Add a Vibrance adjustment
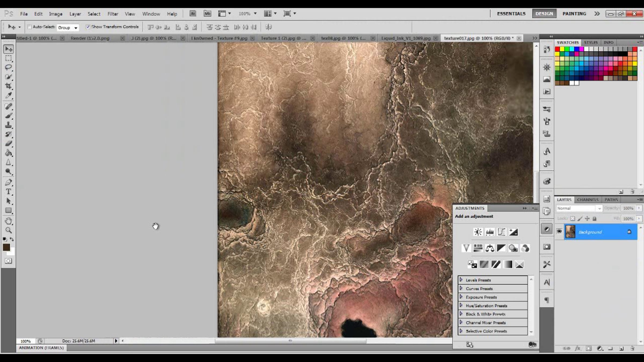644x362 pixels. (x=466, y=248)
